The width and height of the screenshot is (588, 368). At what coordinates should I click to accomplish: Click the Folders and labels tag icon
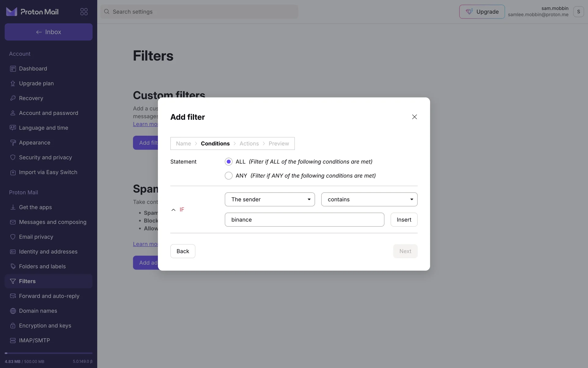tap(13, 266)
